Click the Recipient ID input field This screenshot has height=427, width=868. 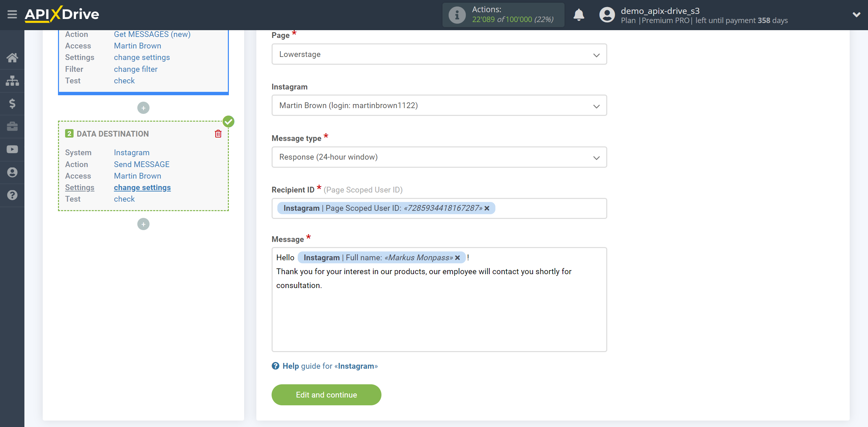pos(437,208)
